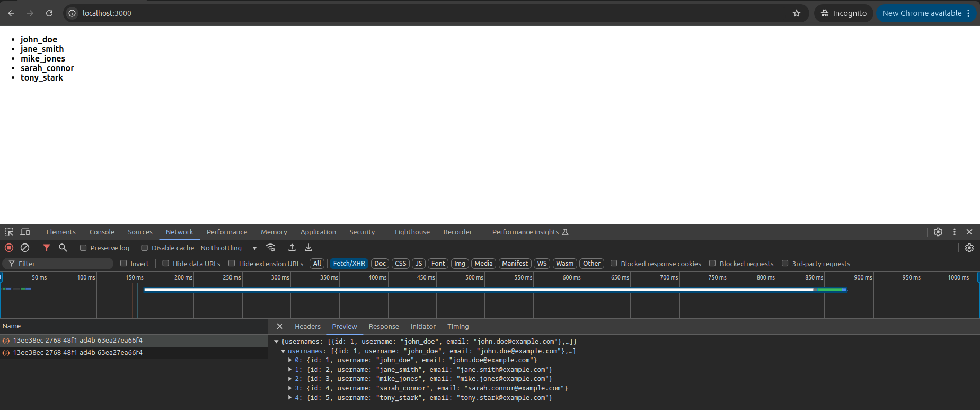Toggle the network filter funnel icon
The image size is (980, 410).
(x=47, y=248)
